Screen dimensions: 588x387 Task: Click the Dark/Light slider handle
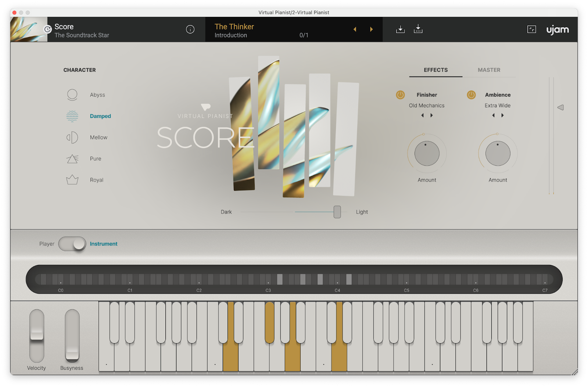coord(337,212)
